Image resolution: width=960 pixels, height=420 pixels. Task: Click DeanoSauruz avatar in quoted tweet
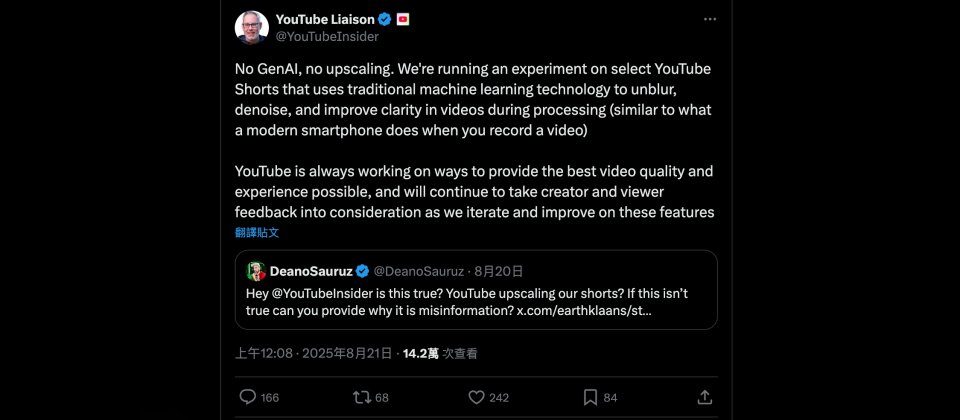256,271
